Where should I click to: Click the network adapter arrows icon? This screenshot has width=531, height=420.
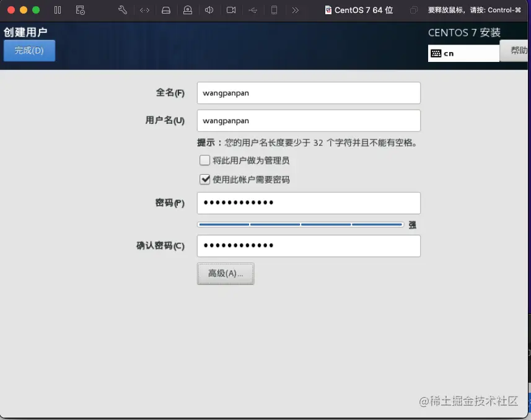(x=144, y=10)
